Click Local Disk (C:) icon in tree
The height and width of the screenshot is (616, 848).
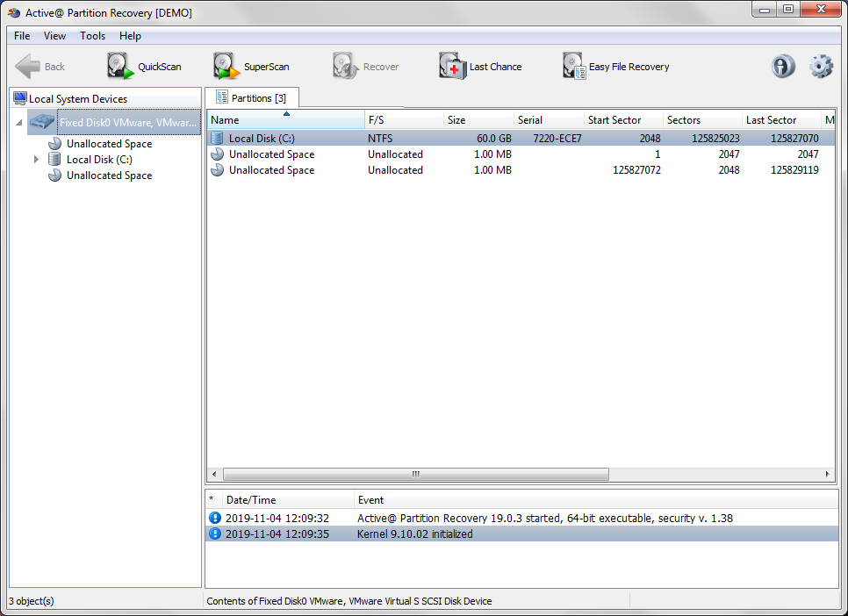pyautogui.click(x=54, y=160)
